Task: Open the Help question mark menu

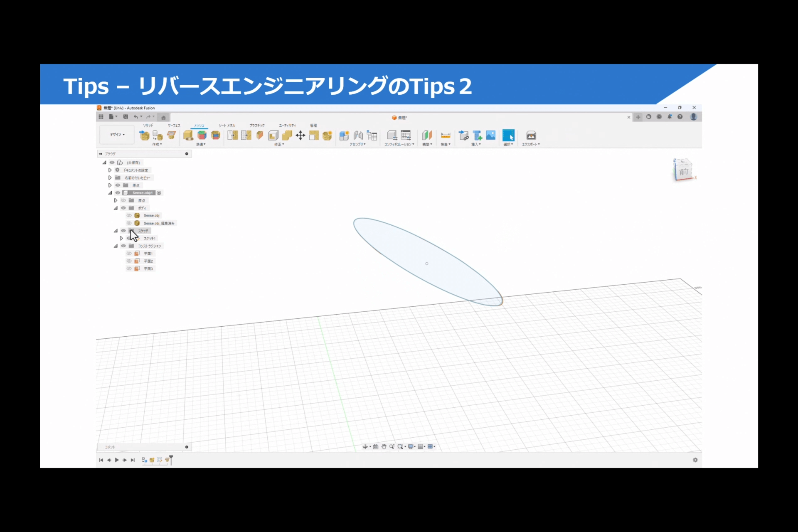Action: click(x=680, y=117)
